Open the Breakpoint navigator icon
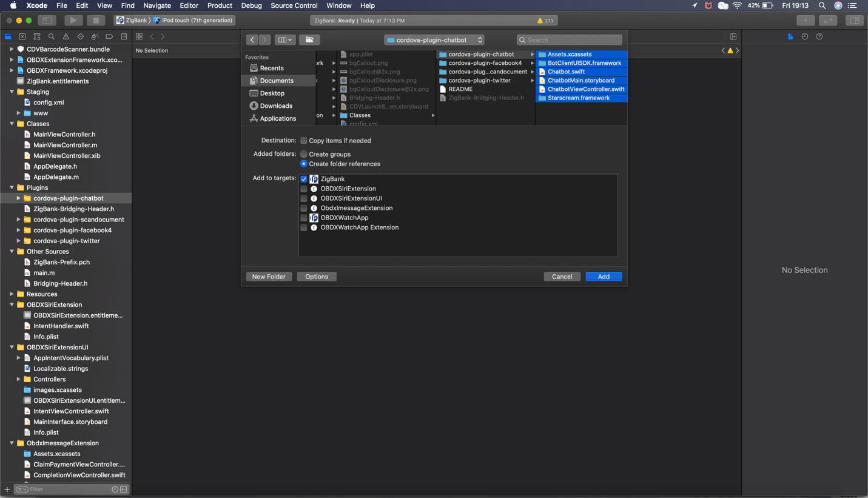 pos(110,36)
